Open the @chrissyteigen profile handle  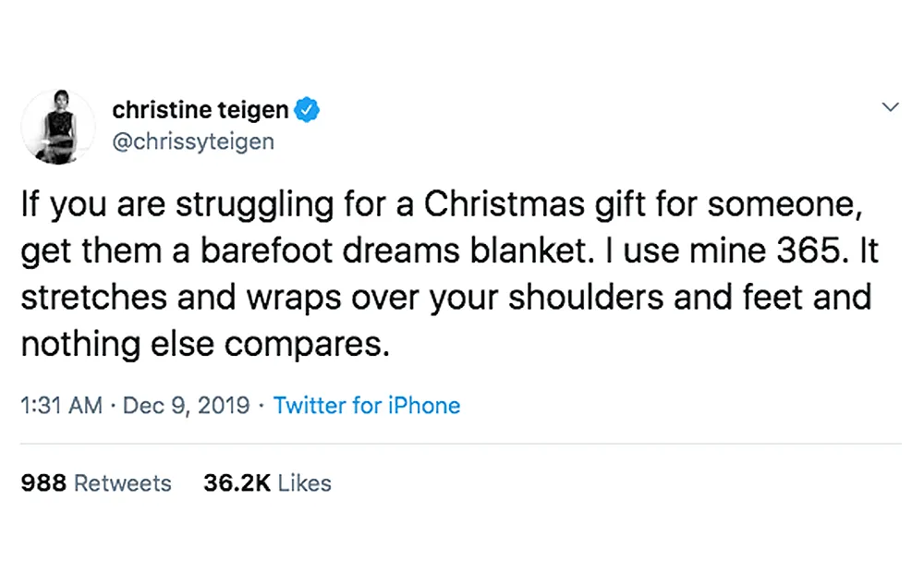coord(192,141)
